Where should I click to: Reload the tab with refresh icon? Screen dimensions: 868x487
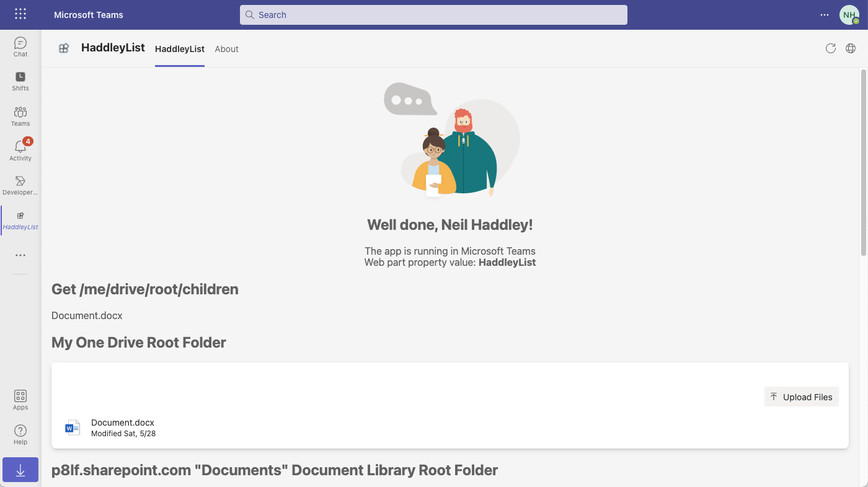click(x=831, y=48)
